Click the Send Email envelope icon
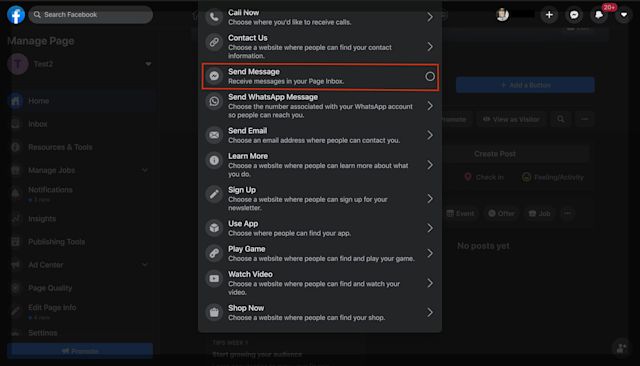 pos(214,135)
